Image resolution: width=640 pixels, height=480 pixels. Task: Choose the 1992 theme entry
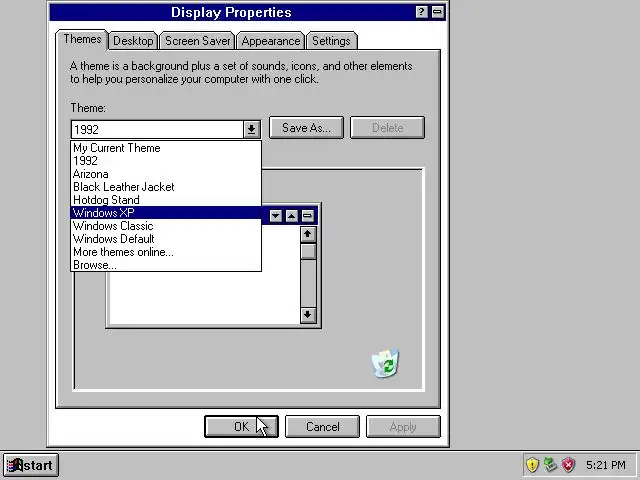[166, 161]
